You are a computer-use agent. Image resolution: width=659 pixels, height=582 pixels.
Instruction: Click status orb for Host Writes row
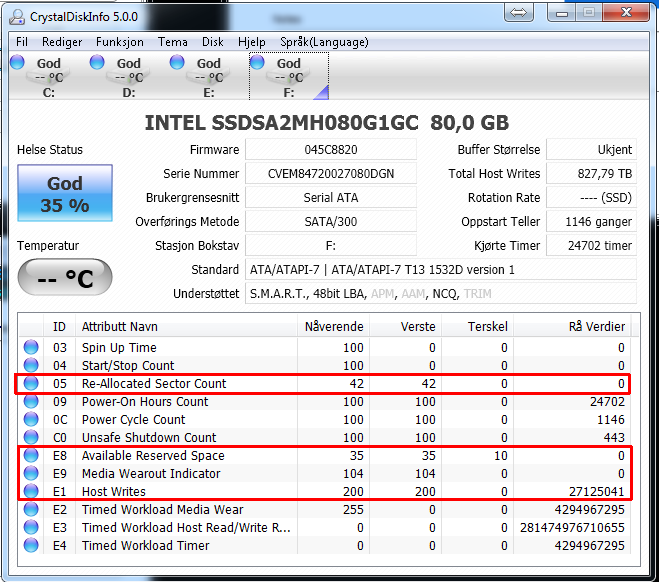point(31,491)
